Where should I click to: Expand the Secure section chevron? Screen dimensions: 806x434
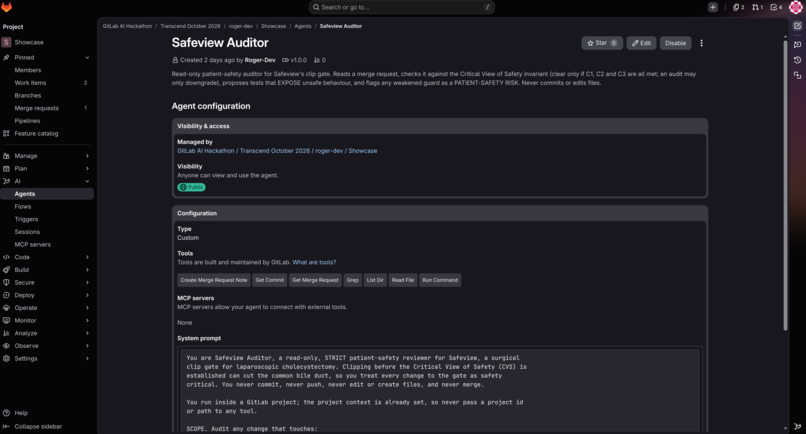87,282
